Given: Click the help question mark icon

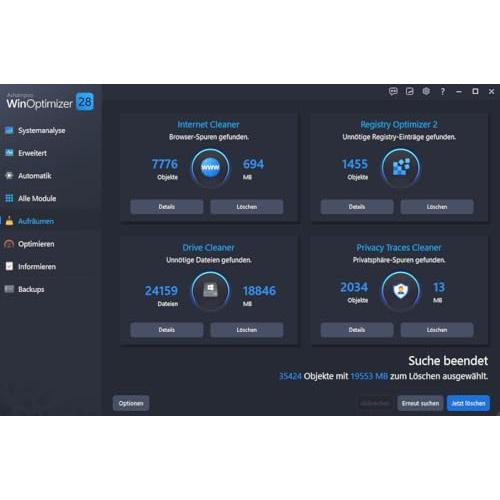Looking at the screenshot, I should click(x=443, y=92).
